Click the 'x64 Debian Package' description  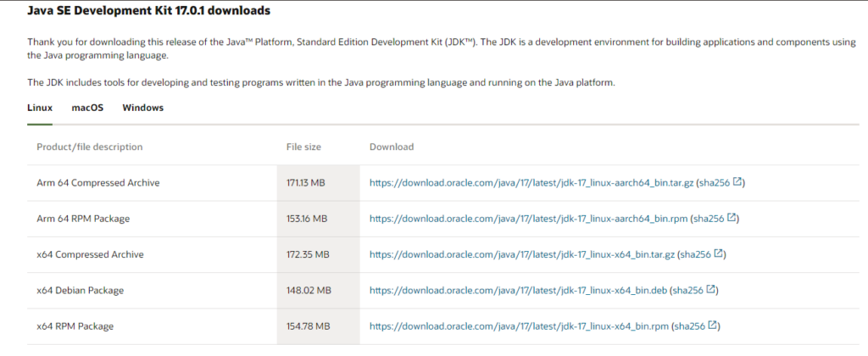coord(81,290)
